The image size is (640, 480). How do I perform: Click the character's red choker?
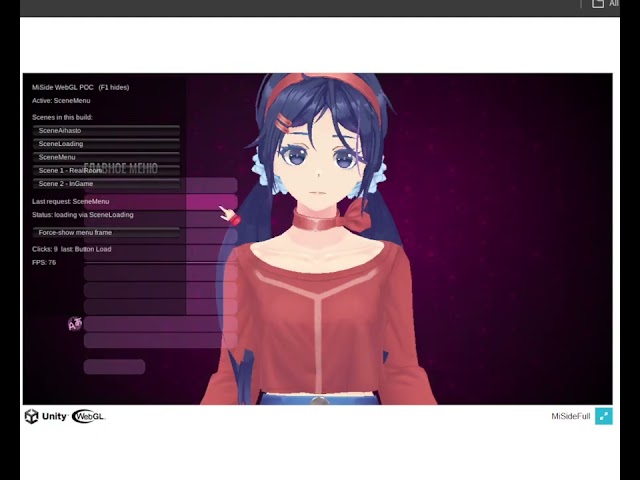[315, 221]
